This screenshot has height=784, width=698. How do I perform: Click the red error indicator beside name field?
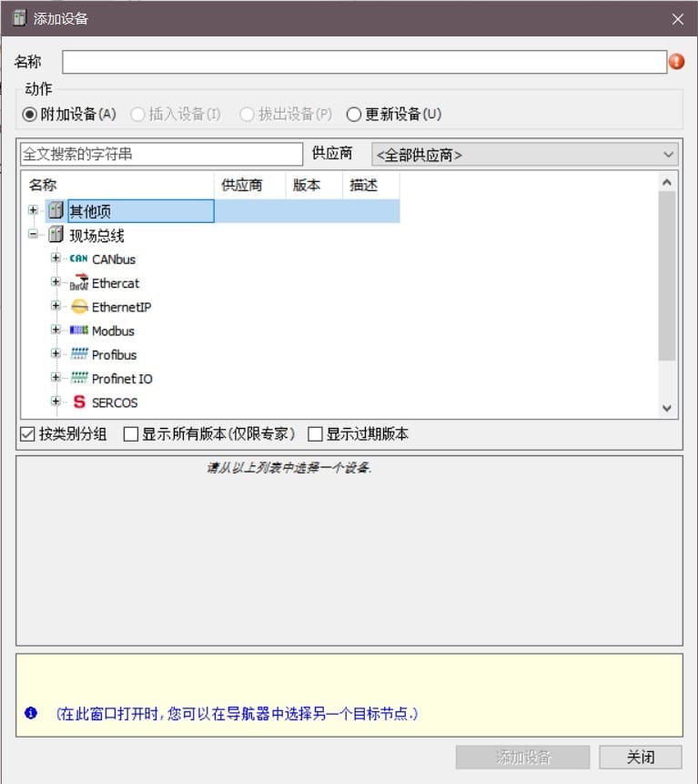[x=677, y=62]
